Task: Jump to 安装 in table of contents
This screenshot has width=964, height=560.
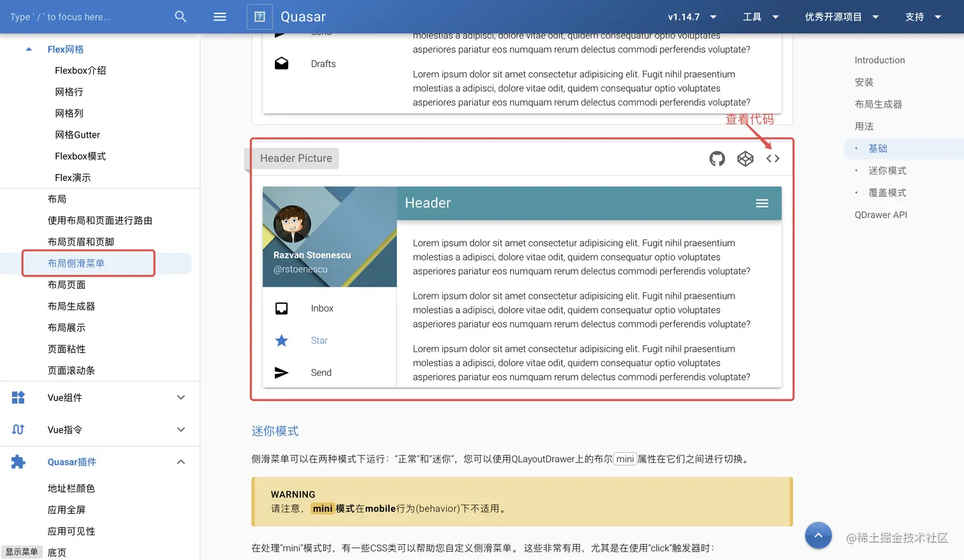Action: 864,82
